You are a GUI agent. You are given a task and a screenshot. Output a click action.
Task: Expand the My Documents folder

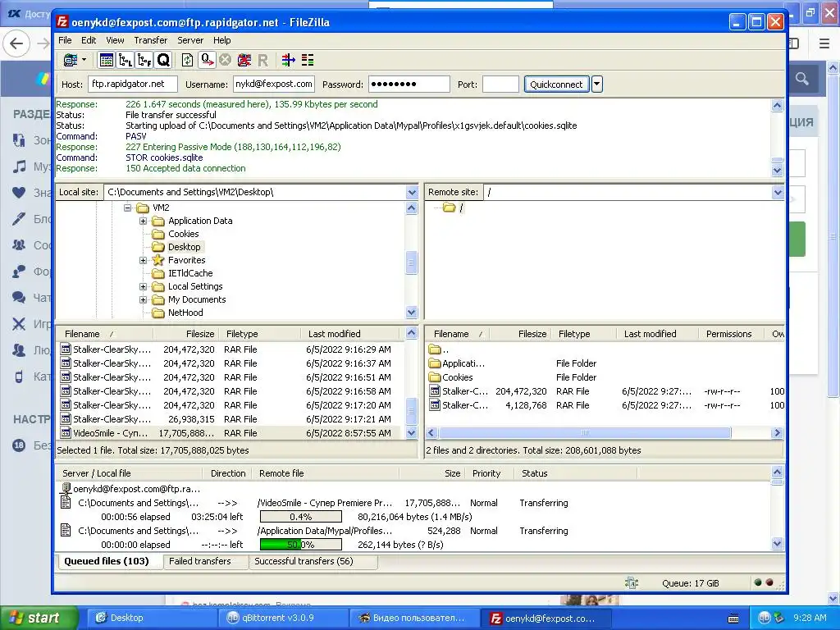tap(143, 299)
